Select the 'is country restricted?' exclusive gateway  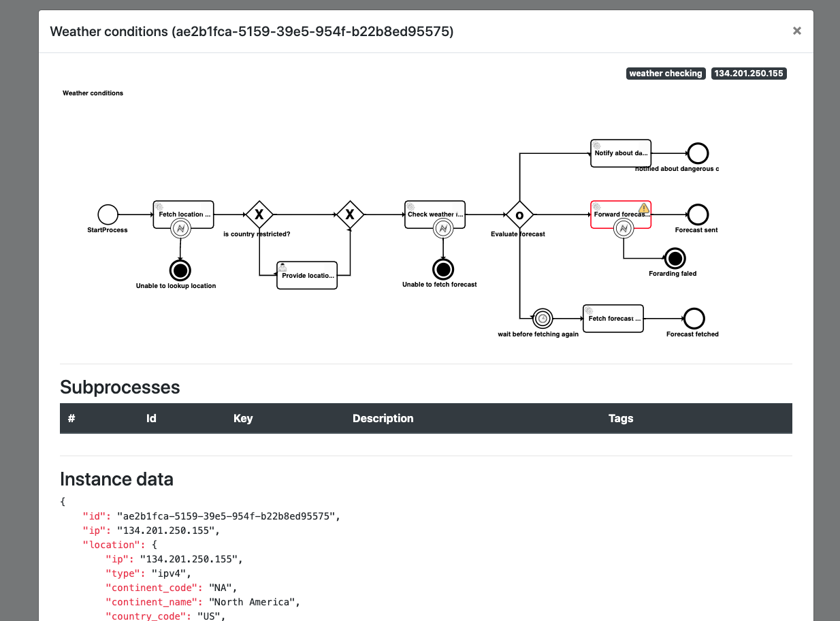[x=259, y=214]
